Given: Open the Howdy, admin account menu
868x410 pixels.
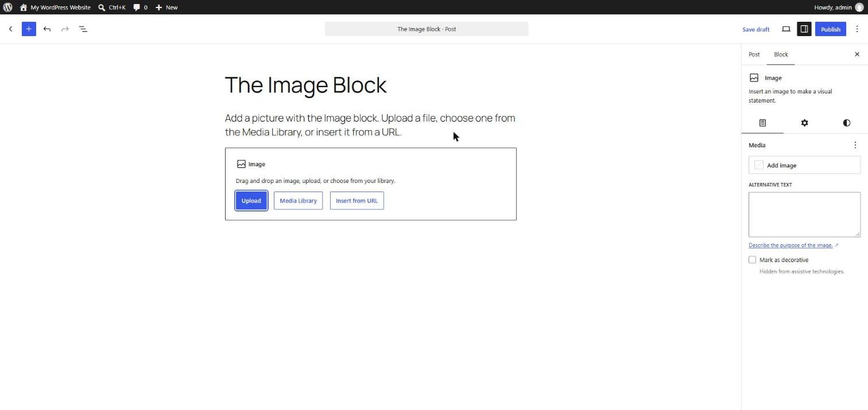Looking at the screenshot, I should 838,7.
